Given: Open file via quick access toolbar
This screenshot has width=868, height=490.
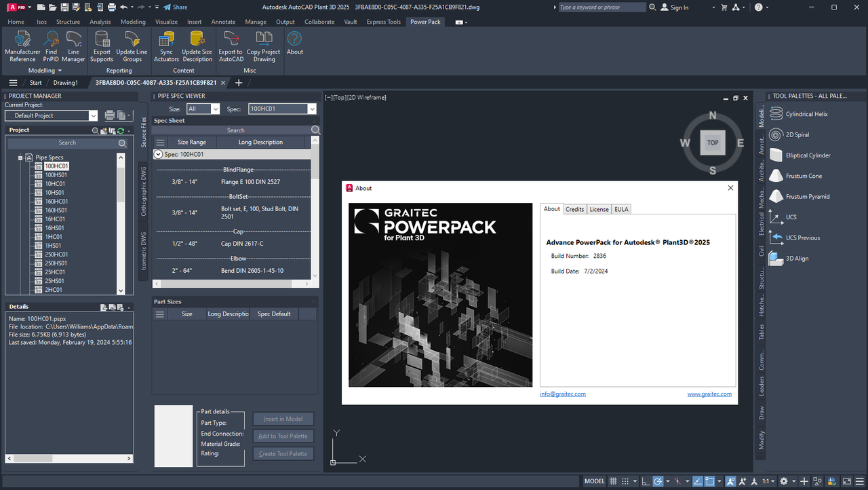Looking at the screenshot, I should coord(53,7).
